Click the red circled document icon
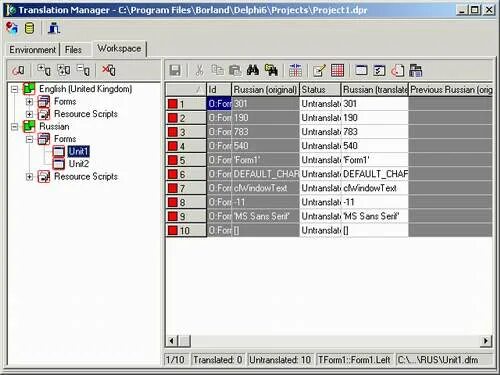The width and height of the screenshot is (500, 375). (398, 71)
